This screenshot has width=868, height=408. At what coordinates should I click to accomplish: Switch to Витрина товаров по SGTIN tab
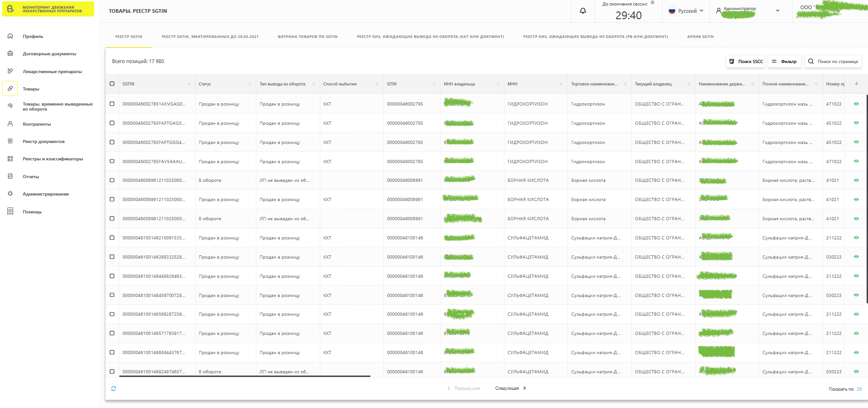[308, 37]
